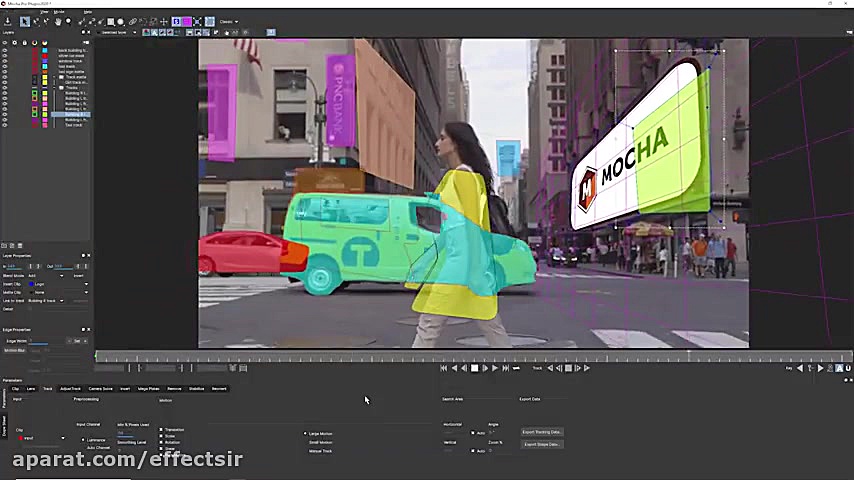The height and width of the screenshot is (480, 854).
Task: Hide the silver car mask layer
Action: 5,56
